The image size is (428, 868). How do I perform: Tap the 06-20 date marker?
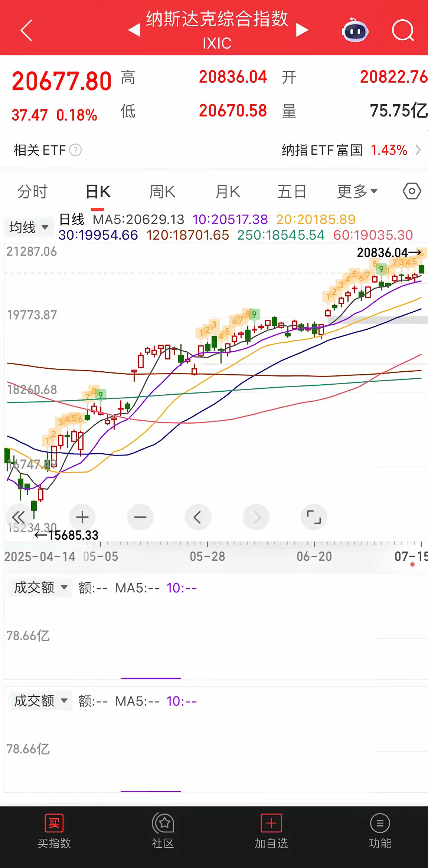tap(314, 556)
